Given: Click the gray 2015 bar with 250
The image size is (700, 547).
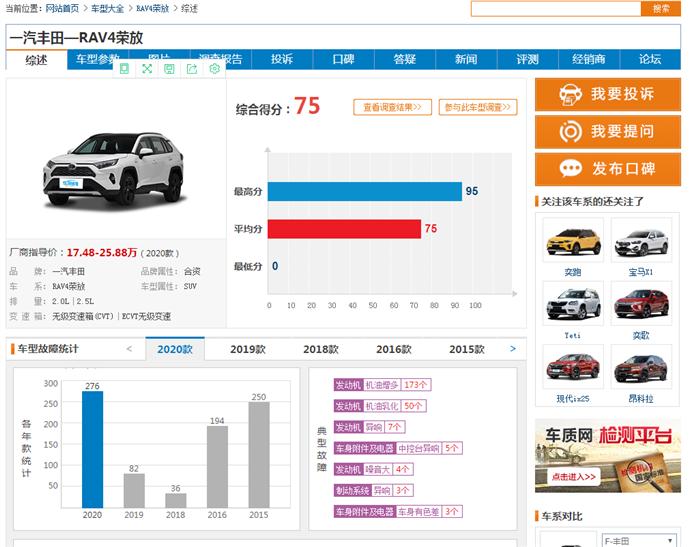Looking at the screenshot, I should coord(259,455).
